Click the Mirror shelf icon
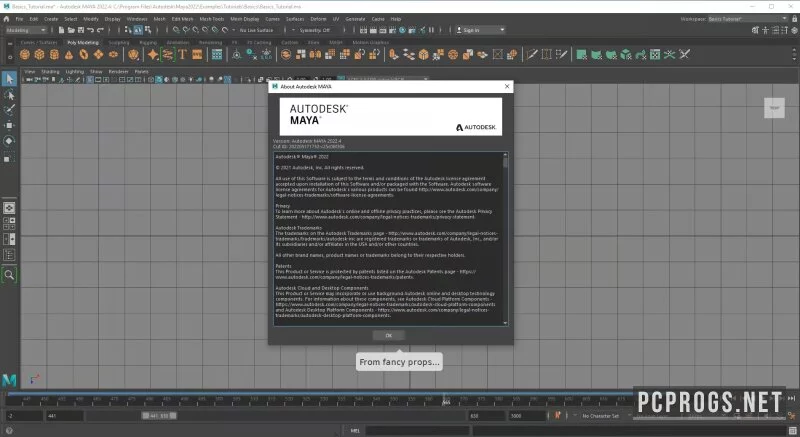800x437 pixels. pyautogui.click(x=315, y=54)
